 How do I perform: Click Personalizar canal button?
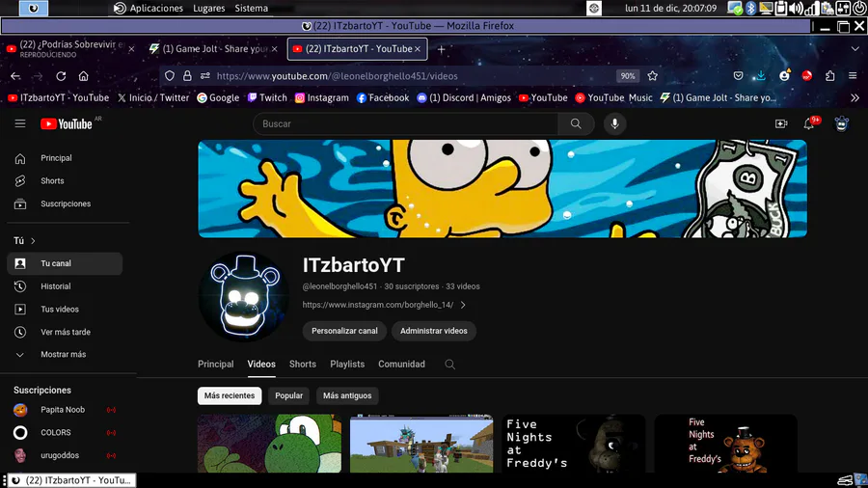(344, 331)
